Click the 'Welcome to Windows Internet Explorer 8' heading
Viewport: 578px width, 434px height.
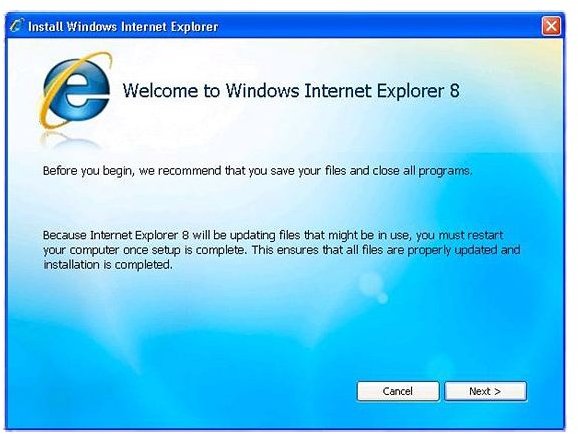pos(291,91)
